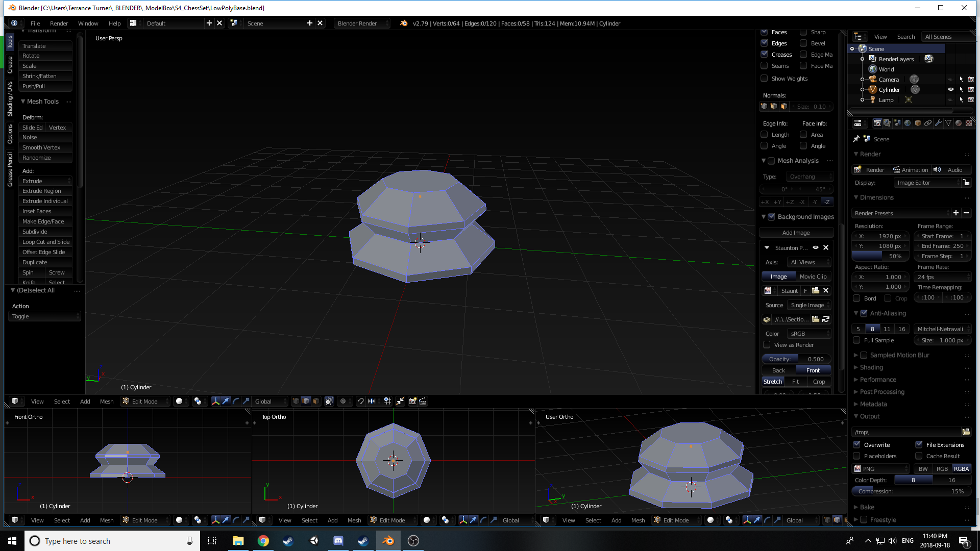Image resolution: width=980 pixels, height=551 pixels.
Task: Switch to the Grease Pencil tab
Action: (10, 169)
